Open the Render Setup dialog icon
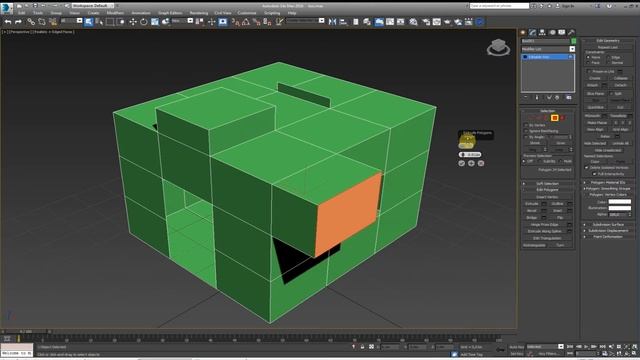The height and width of the screenshot is (360, 640). coord(426,22)
